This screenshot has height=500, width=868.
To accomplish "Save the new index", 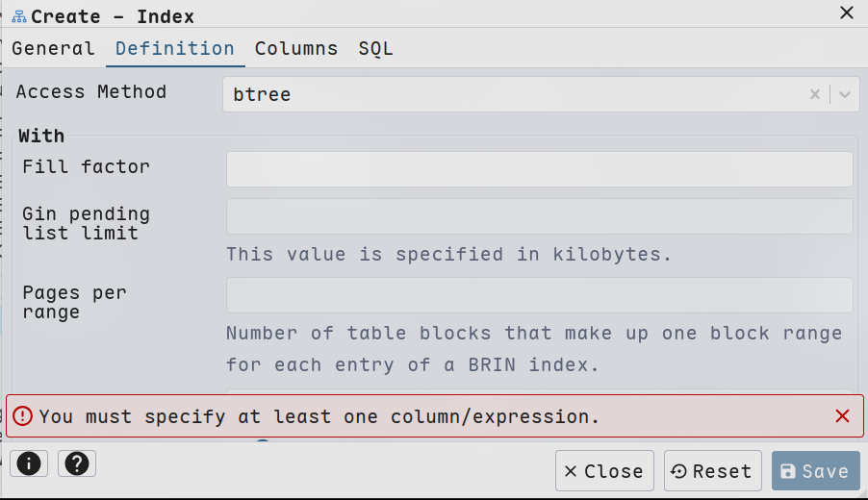I will point(815,471).
